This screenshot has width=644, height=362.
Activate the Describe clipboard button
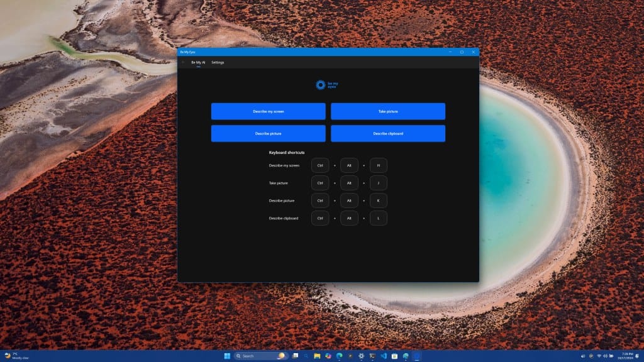click(388, 133)
